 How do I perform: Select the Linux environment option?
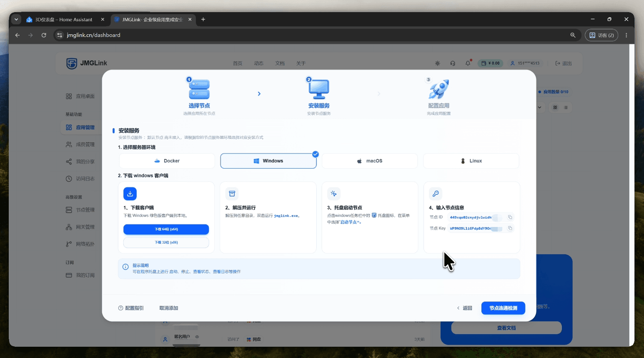pos(471,161)
